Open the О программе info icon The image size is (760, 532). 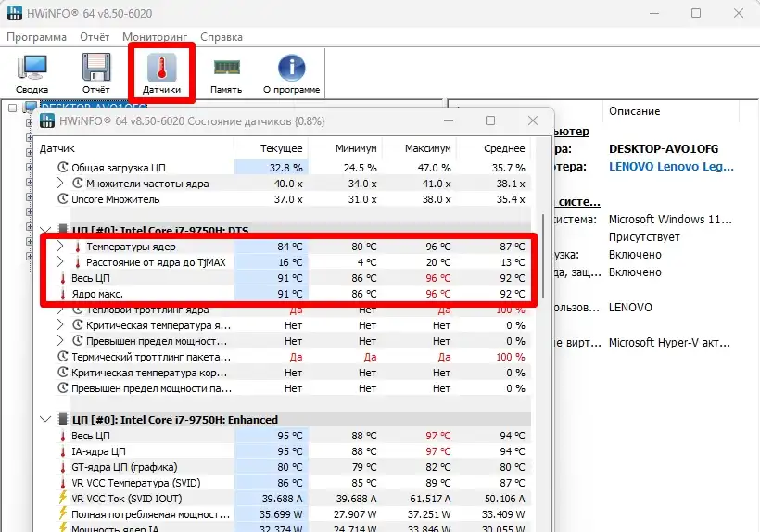291,73
